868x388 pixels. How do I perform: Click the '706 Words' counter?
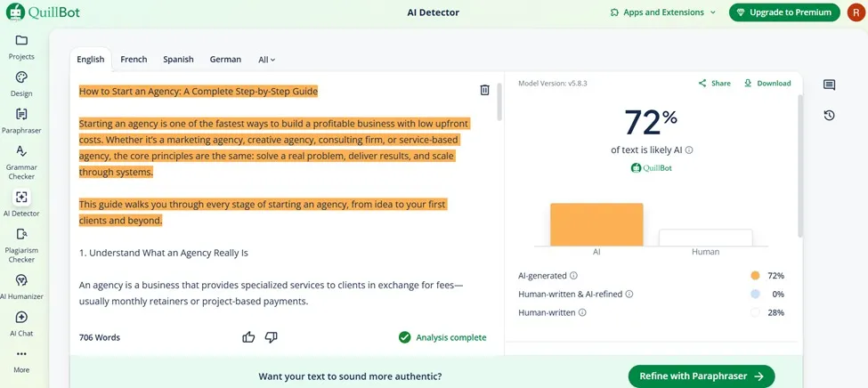[x=99, y=337]
